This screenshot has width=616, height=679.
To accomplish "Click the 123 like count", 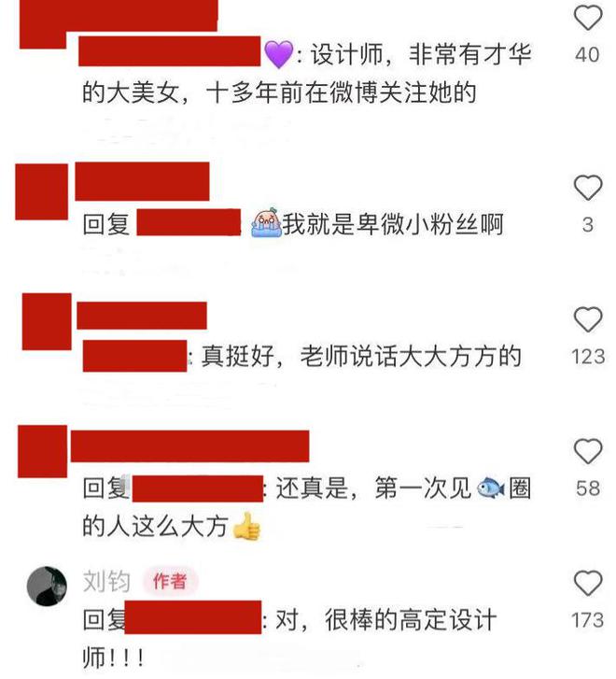I will [x=588, y=357].
